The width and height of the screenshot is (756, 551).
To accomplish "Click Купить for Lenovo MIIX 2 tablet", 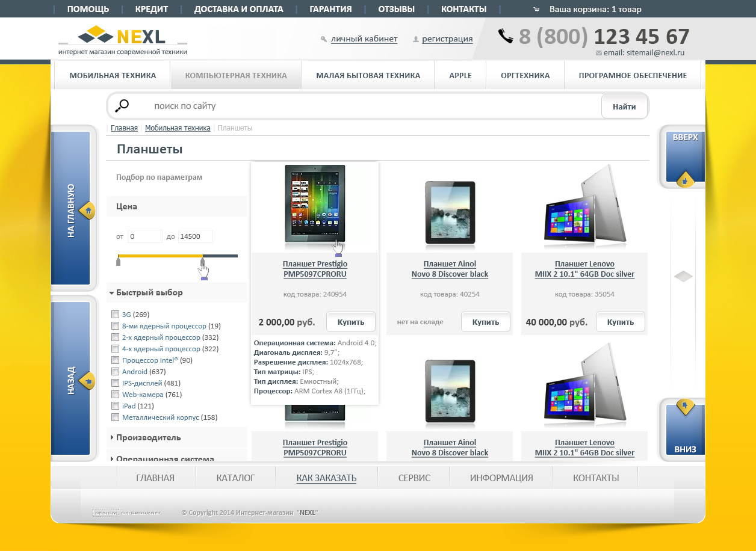I will [621, 322].
